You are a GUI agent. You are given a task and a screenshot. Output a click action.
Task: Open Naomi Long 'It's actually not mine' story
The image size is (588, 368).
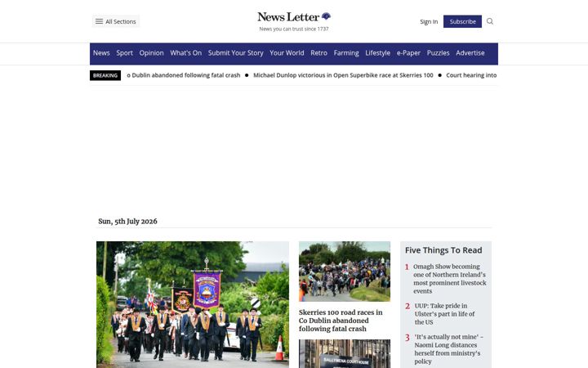pyautogui.click(x=449, y=349)
